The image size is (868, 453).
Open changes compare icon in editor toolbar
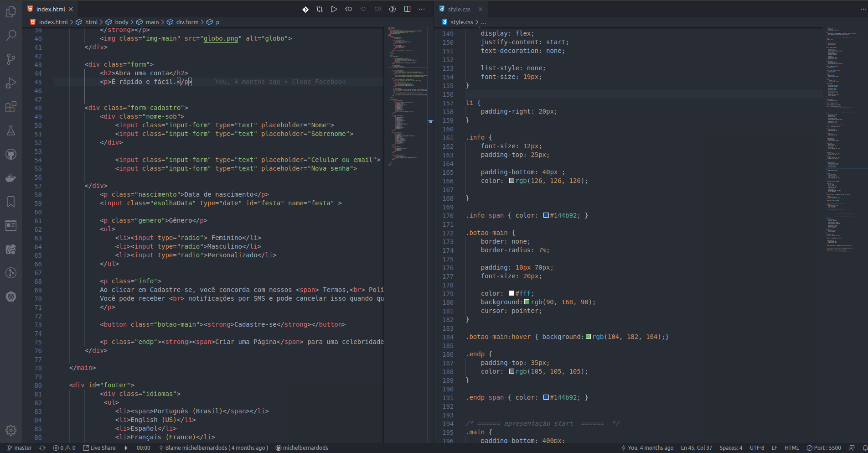click(320, 9)
